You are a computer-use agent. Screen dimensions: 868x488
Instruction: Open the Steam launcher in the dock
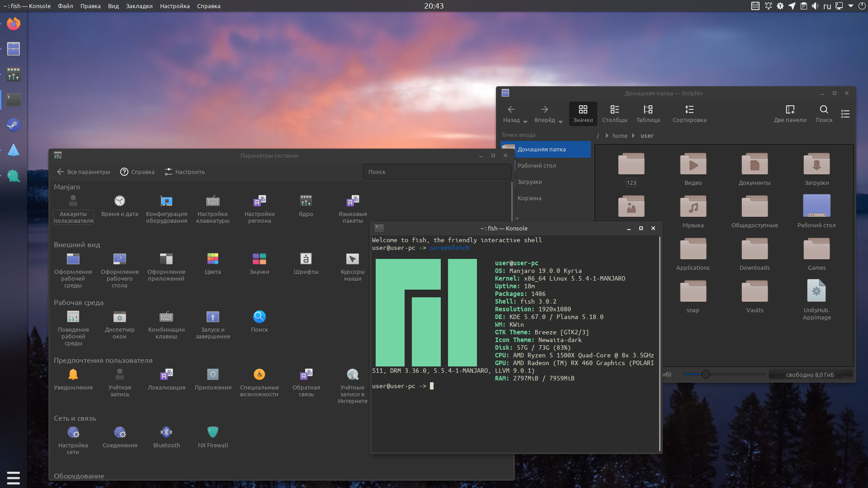click(14, 125)
